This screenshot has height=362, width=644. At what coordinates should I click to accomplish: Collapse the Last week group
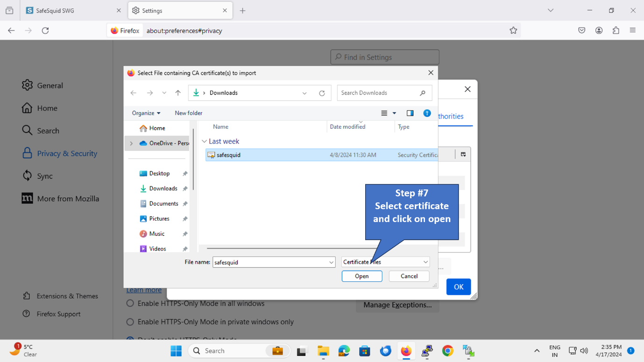click(x=204, y=141)
